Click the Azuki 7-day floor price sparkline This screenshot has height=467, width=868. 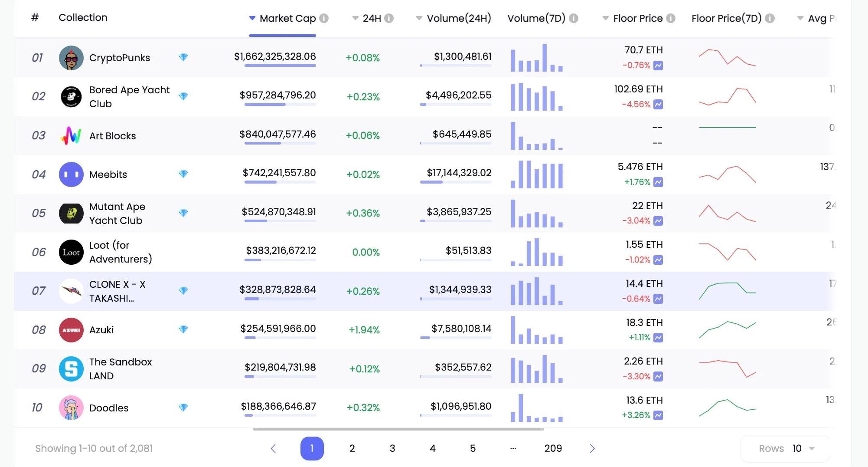click(727, 330)
